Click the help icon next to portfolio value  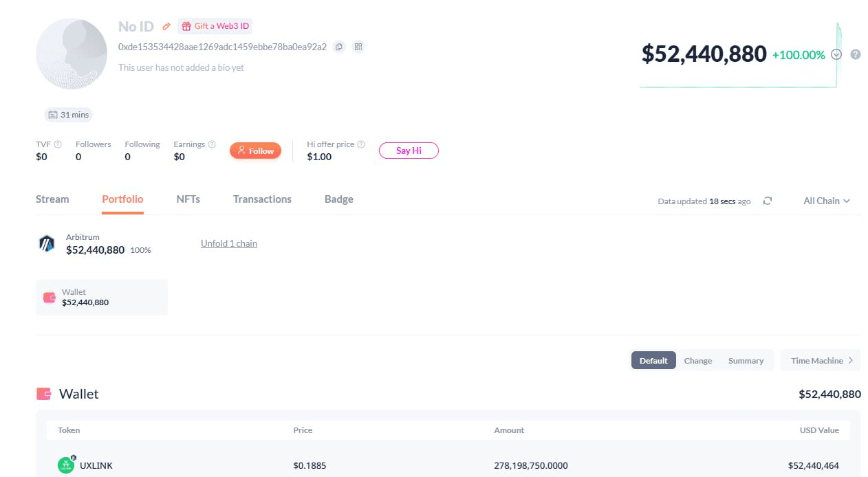click(856, 54)
